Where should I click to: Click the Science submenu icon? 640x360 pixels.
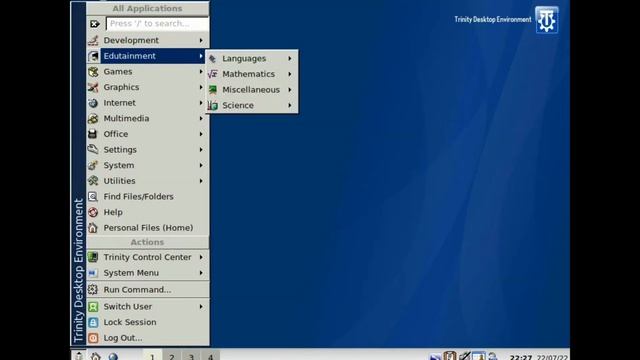click(x=213, y=105)
